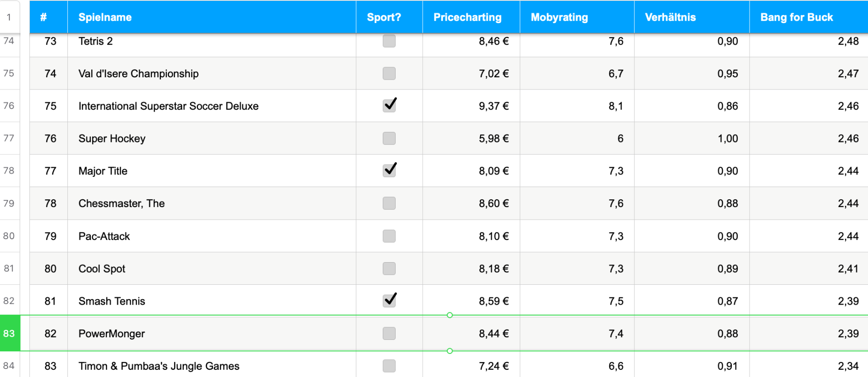Image resolution: width=868 pixels, height=377 pixels.
Task: Enable Sport checkbox for Super Hockey
Action: tap(389, 138)
